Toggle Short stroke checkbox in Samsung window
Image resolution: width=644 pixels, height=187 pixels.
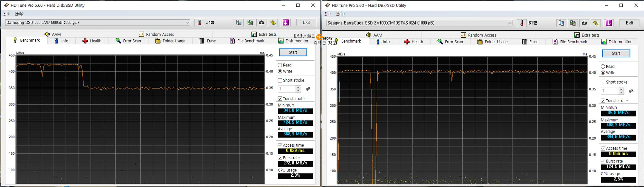tap(280, 80)
